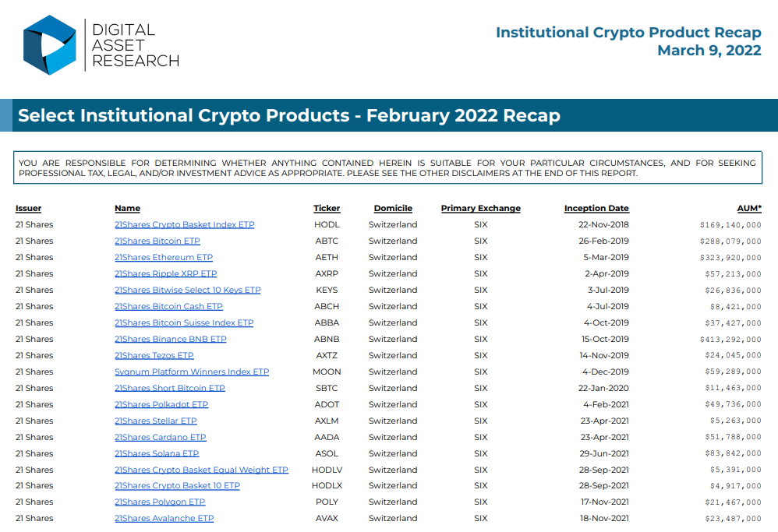Select the ASOL ticker cell
The width and height of the screenshot is (778, 532).
tap(327, 453)
